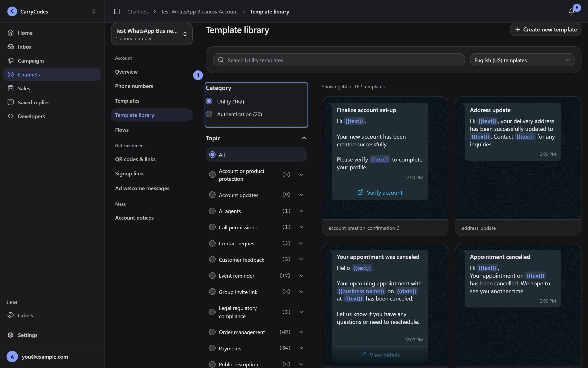This screenshot has width=588, height=368.
Task: Open the notifications bell
Action: tap(571, 11)
